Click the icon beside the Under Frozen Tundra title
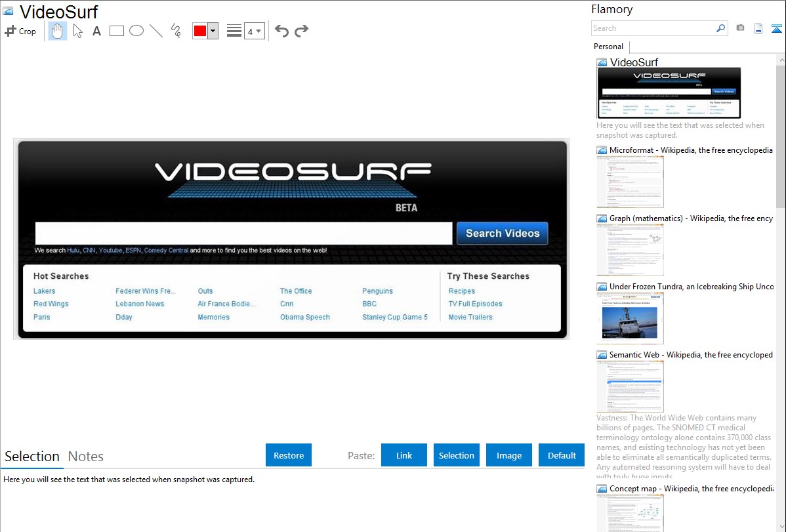 tap(602, 286)
